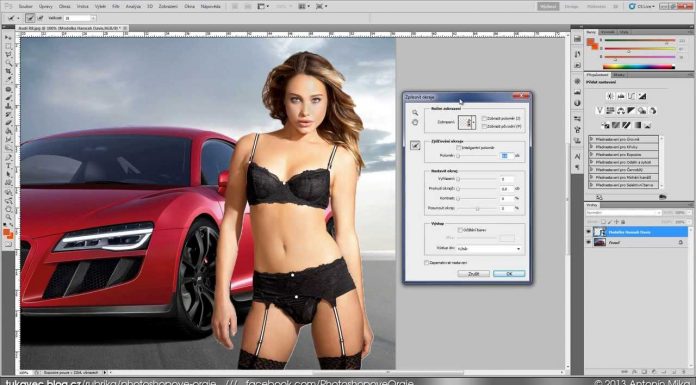Hide the Modelka Hannah Davis layer
The image size is (696, 385).
(x=589, y=232)
